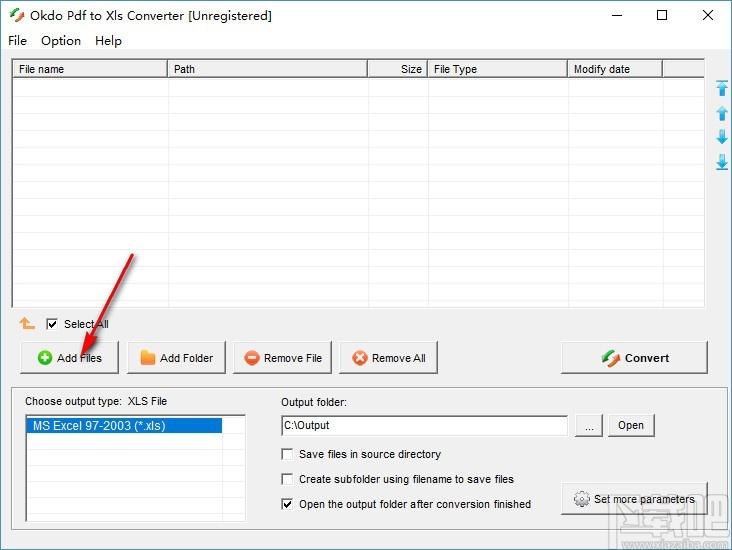
Task: Sort list by the File name column header
Action: (x=90, y=69)
